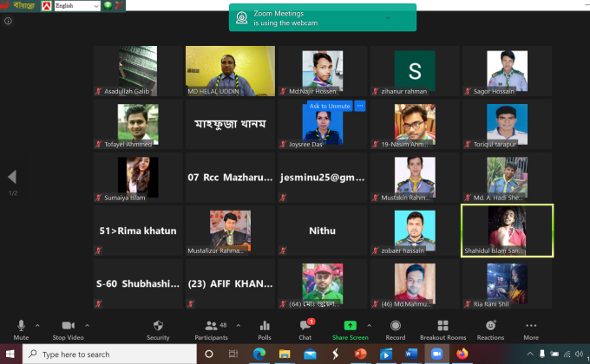Start recording with the Record icon

coord(396,326)
